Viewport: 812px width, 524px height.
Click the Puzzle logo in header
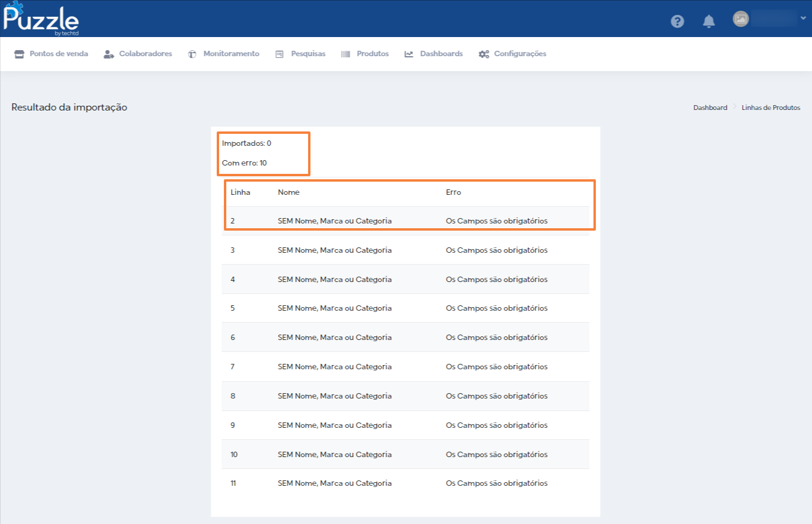click(41, 19)
